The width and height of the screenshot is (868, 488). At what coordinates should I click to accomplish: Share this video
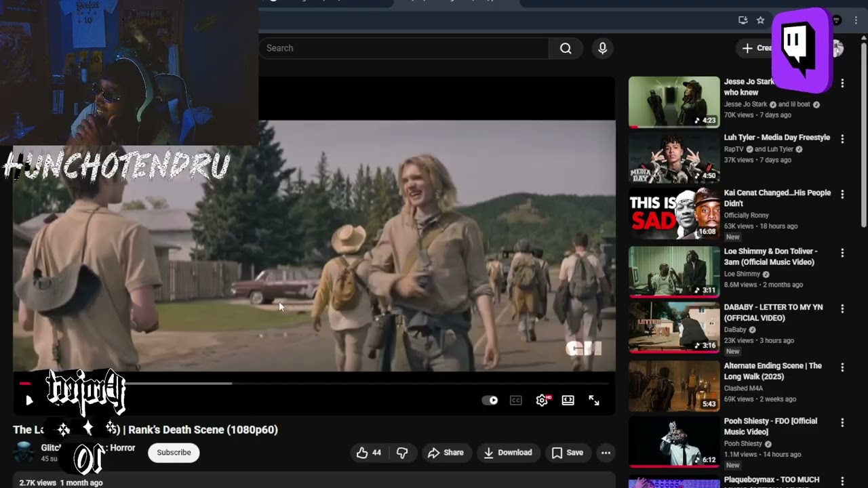[x=446, y=453]
